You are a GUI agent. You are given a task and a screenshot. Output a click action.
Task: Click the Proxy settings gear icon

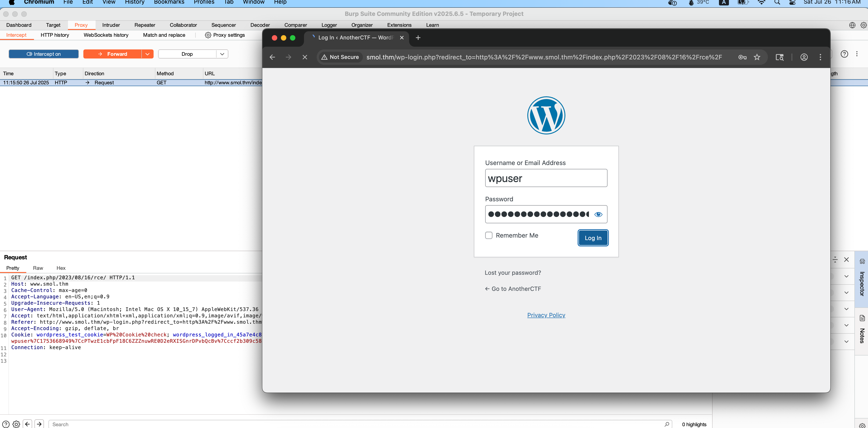coord(208,35)
